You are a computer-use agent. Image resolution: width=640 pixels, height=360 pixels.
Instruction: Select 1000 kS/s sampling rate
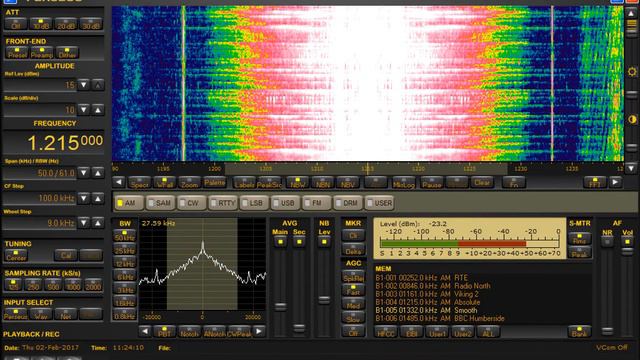(x=73, y=284)
